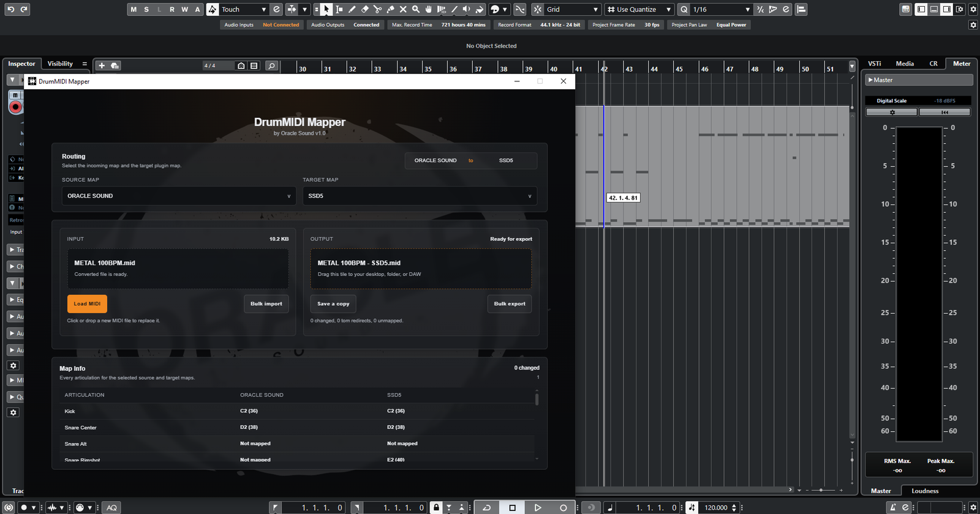Open the TARGET MAP SSD5 dropdown

420,196
